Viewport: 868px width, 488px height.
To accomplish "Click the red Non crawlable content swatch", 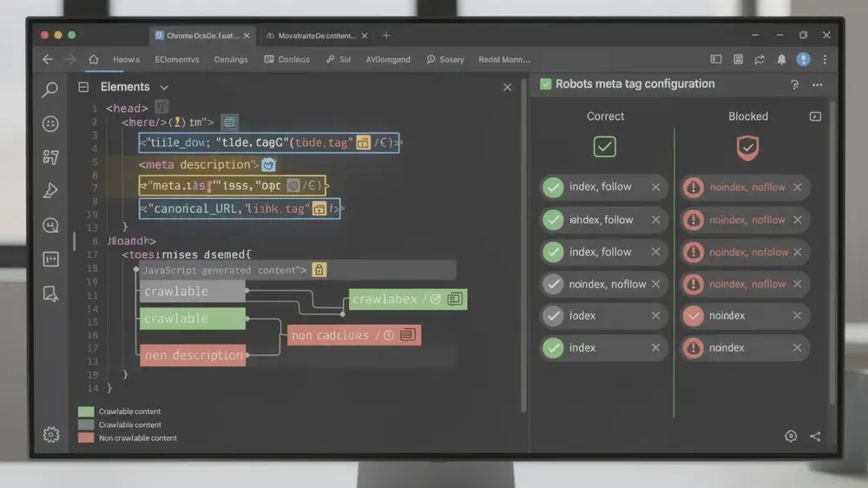I will click(86, 439).
